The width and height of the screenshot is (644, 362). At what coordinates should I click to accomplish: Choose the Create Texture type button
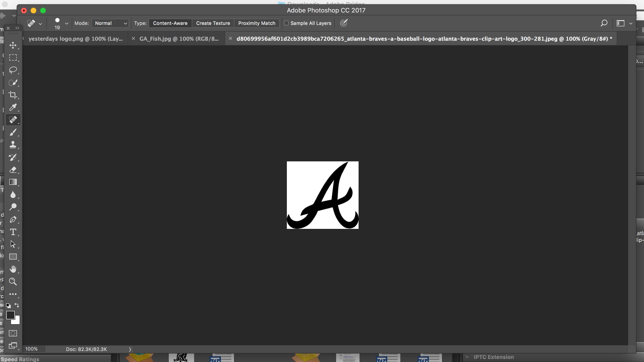[x=213, y=23]
